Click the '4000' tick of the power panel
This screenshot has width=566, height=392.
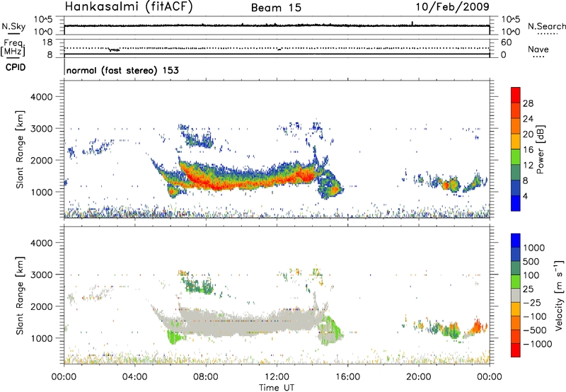(42, 97)
